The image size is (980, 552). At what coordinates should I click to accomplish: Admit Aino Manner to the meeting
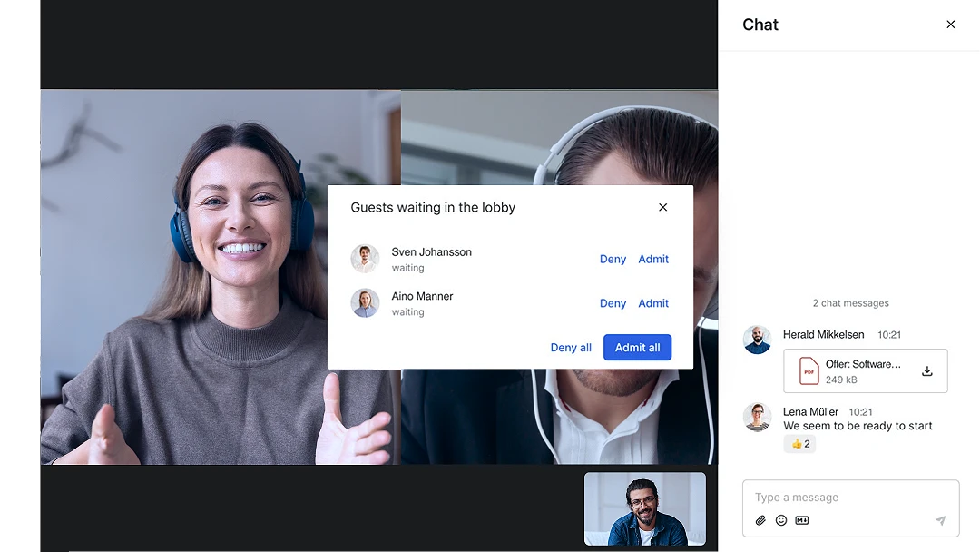[653, 303]
